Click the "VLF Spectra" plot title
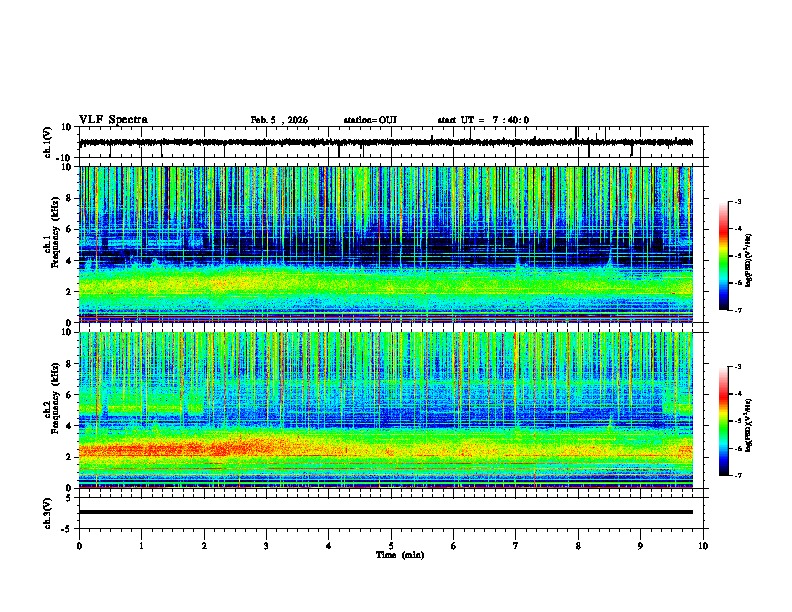Screen dimensions: 792x612 pos(113,120)
